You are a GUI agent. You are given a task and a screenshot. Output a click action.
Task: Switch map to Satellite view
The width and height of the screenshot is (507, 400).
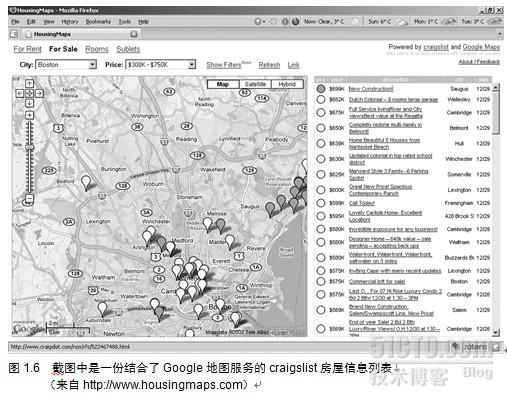coord(255,84)
